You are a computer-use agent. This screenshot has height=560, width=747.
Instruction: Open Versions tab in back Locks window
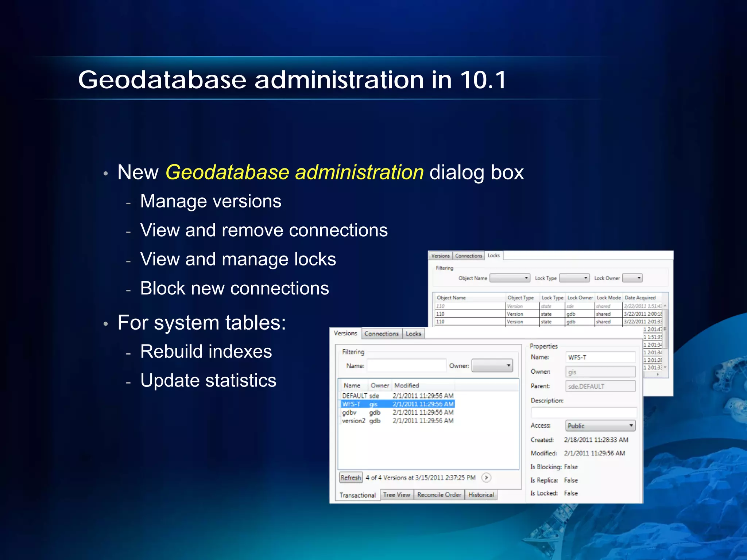(440, 256)
